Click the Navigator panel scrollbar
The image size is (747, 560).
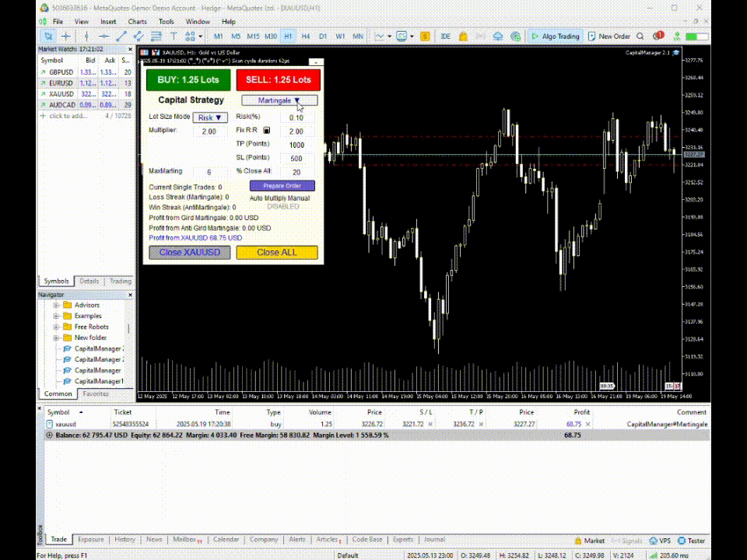pyautogui.click(x=128, y=329)
